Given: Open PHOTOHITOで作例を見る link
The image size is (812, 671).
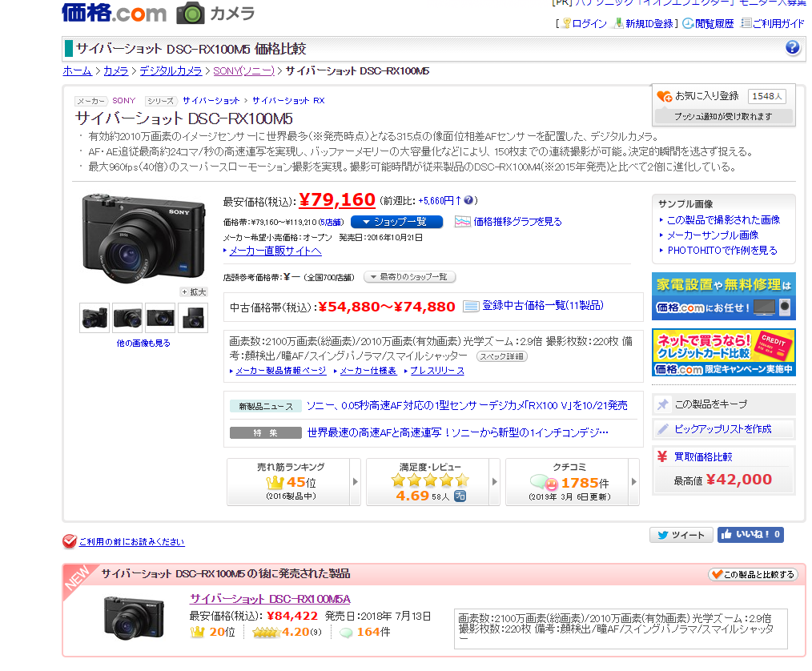Looking at the screenshot, I should pyautogui.click(x=722, y=250).
